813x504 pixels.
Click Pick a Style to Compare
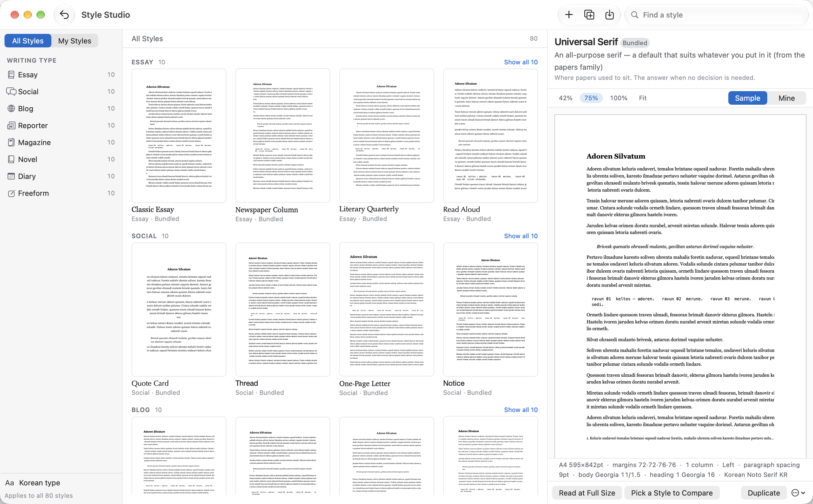coord(672,493)
